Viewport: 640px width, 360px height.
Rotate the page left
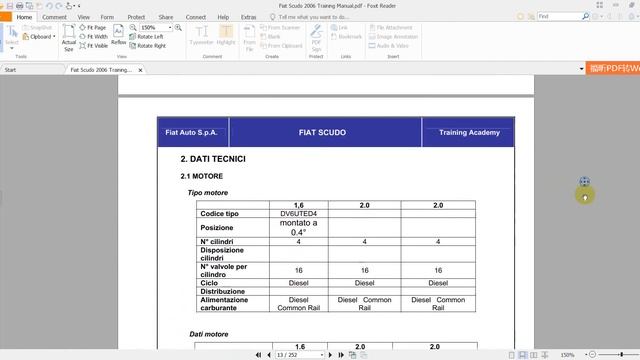pyautogui.click(x=146, y=36)
